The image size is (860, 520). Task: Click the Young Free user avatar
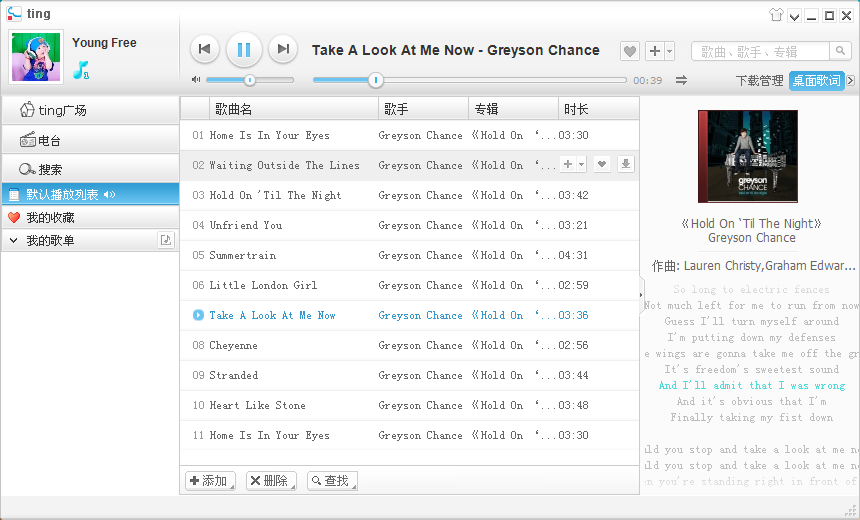coord(36,57)
